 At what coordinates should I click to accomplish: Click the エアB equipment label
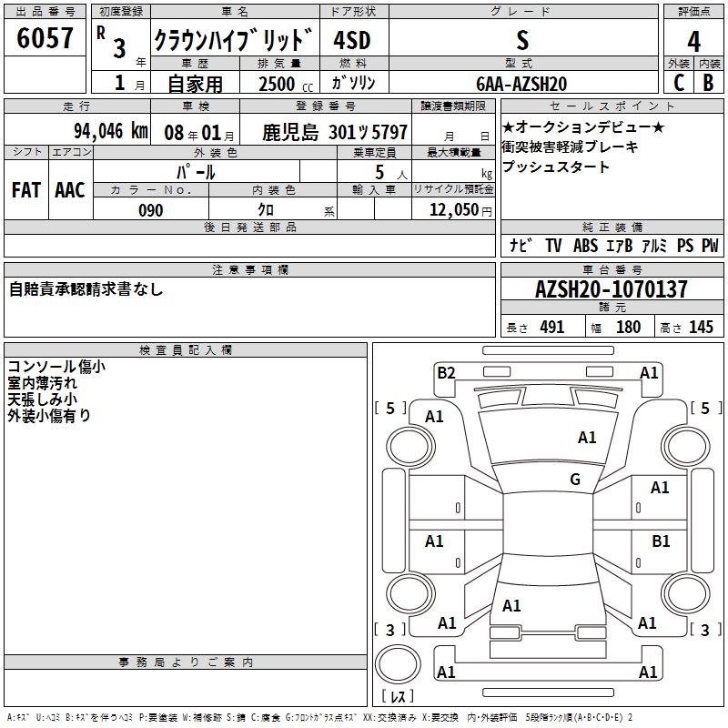point(620,245)
